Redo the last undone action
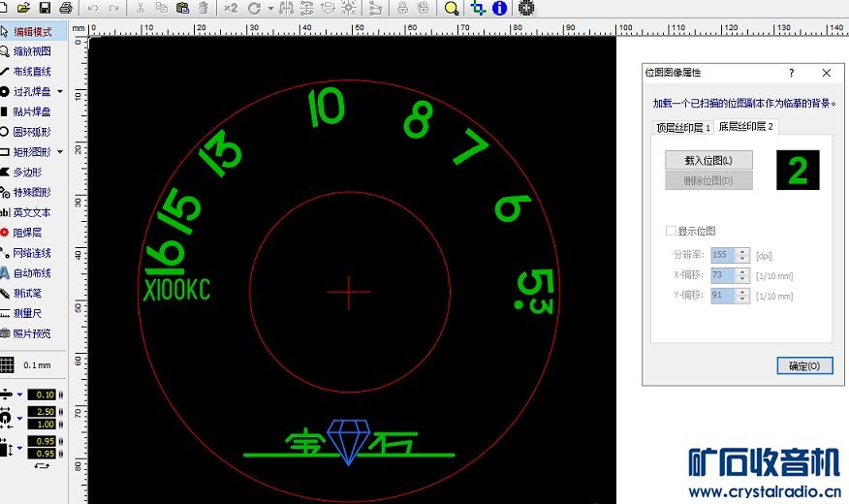Image resolution: width=849 pixels, height=504 pixels. coord(113,8)
